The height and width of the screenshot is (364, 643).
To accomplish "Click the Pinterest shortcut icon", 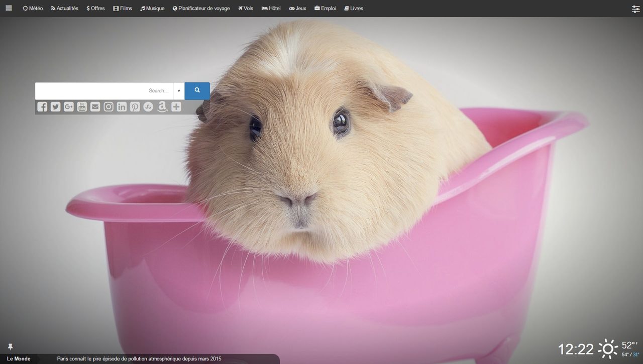I will [x=135, y=106].
